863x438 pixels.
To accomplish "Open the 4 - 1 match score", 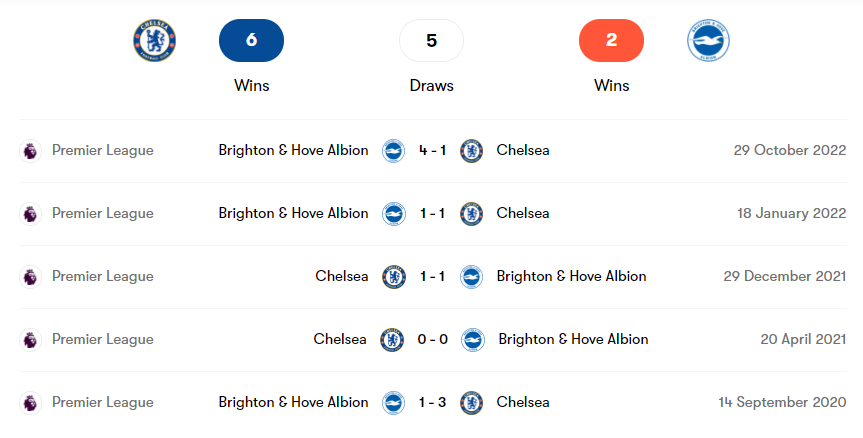I will [432, 151].
